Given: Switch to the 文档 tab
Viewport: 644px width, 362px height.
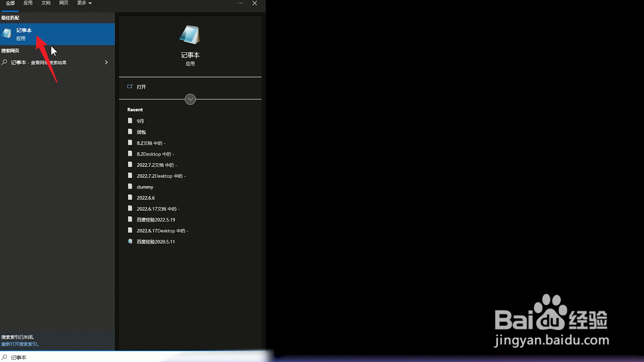Looking at the screenshot, I should click(46, 3).
